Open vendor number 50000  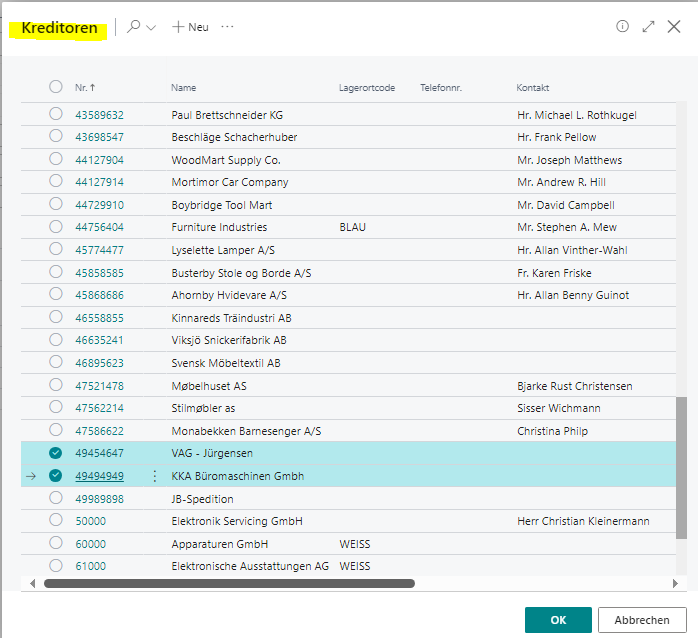coord(90,521)
